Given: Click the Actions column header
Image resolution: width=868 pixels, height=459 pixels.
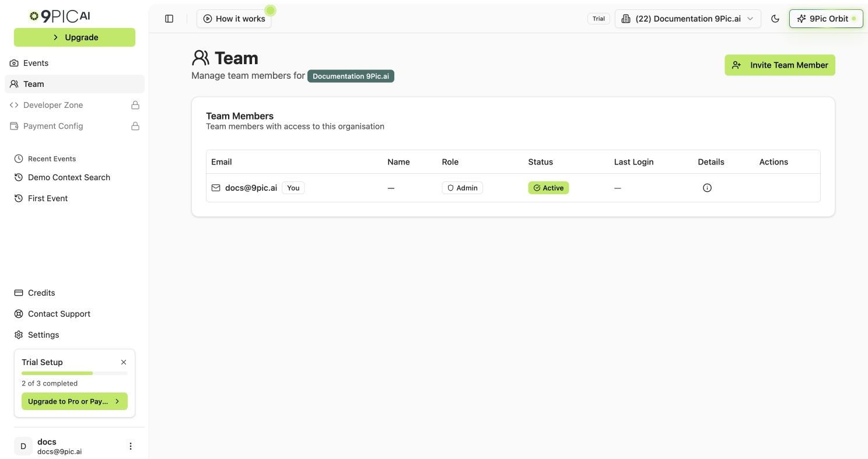Looking at the screenshot, I should [x=773, y=162].
